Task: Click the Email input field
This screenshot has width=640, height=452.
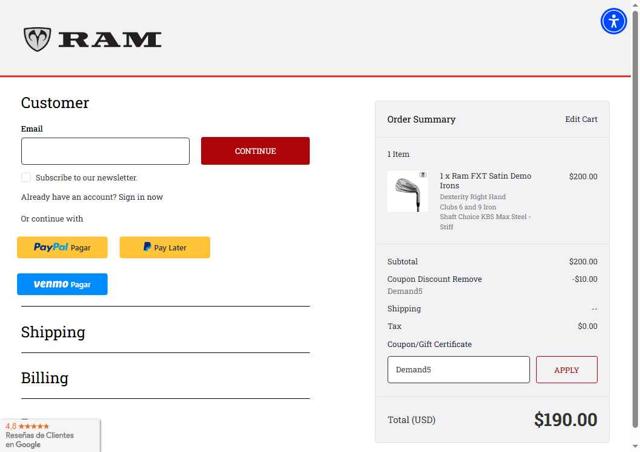Action: [105, 151]
